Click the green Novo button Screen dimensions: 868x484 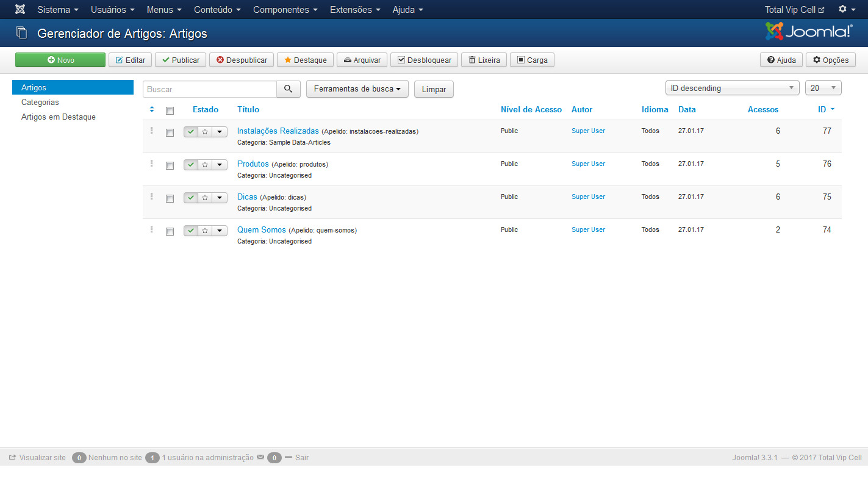(x=60, y=60)
